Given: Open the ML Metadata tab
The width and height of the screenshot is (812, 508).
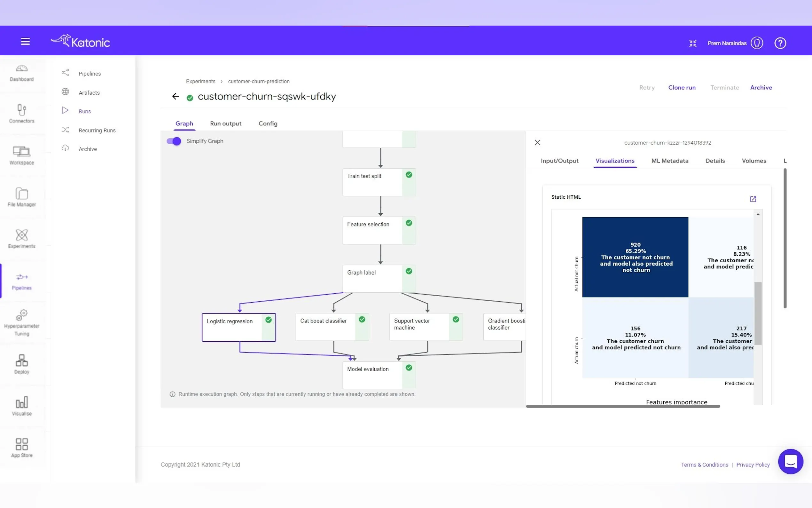Looking at the screenshot, I should click(x=670, y=161).
